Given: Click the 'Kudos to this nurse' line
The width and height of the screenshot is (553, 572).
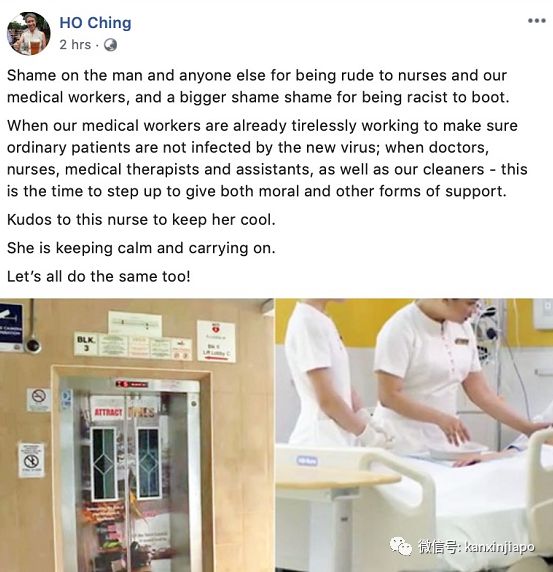Looking at the screenshot, I should pyautogui.click(x=141, y=220).
